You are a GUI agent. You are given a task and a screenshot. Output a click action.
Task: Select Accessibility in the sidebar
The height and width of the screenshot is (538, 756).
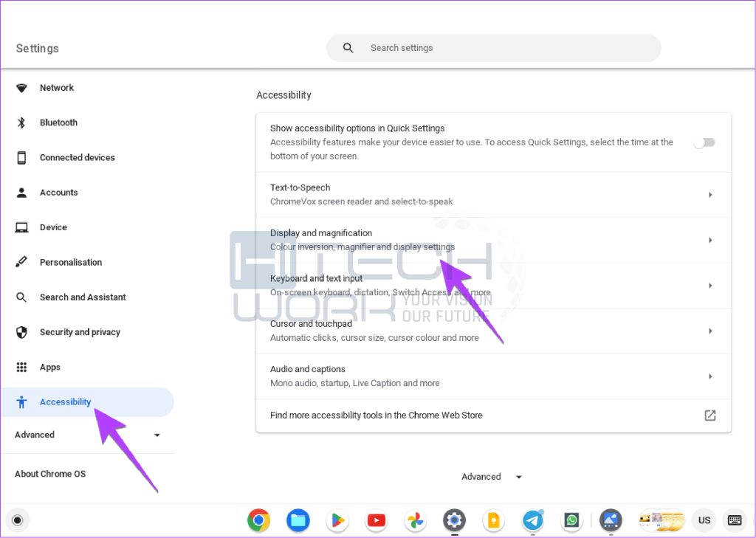click(87, 402)
